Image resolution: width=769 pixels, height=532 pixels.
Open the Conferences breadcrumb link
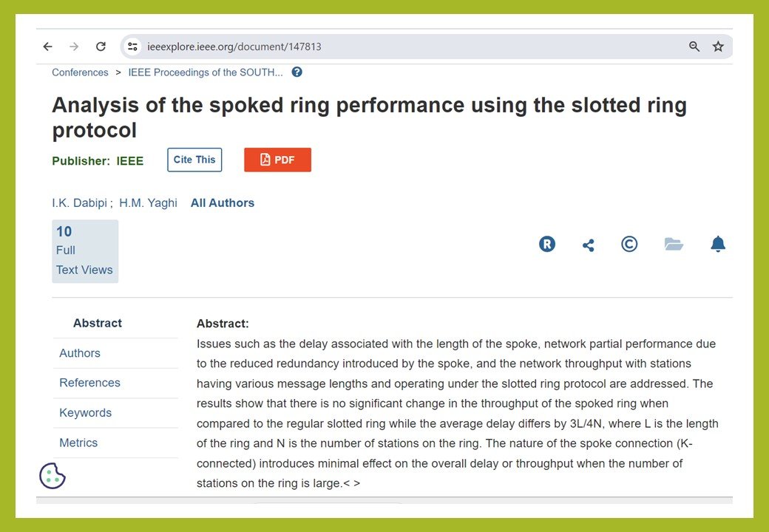tap(80, 72)
